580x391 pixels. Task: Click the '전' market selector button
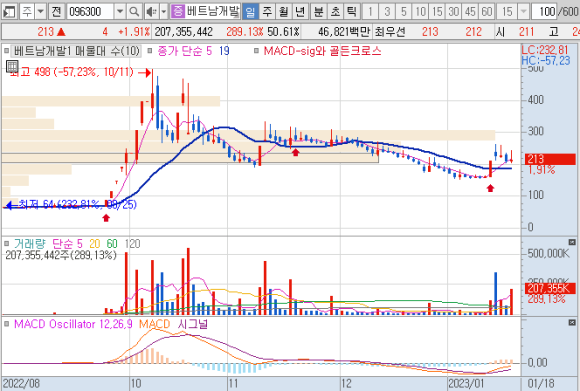pyautogui.click(x=56, y=12)
